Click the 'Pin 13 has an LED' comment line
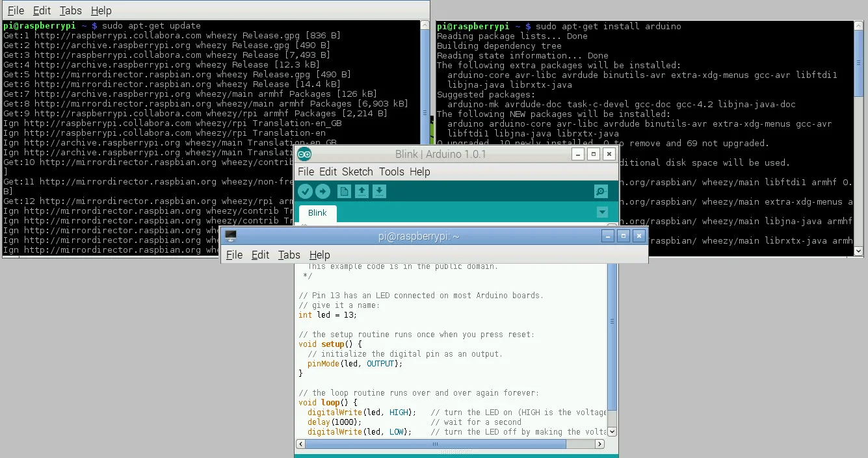 421,296
